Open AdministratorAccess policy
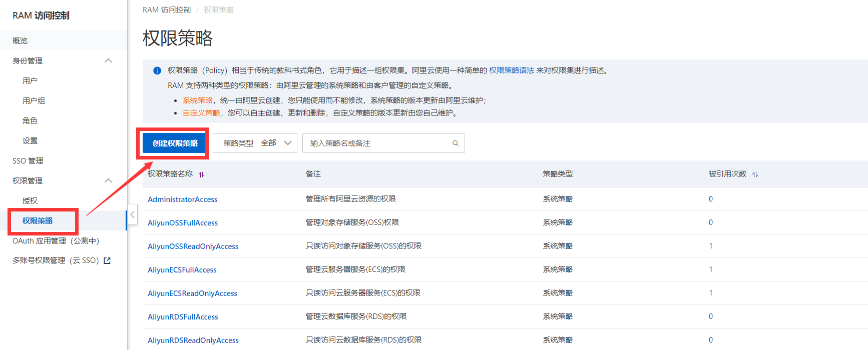Image resolution: width=868 pixels, height=350 pixels. 183,199
